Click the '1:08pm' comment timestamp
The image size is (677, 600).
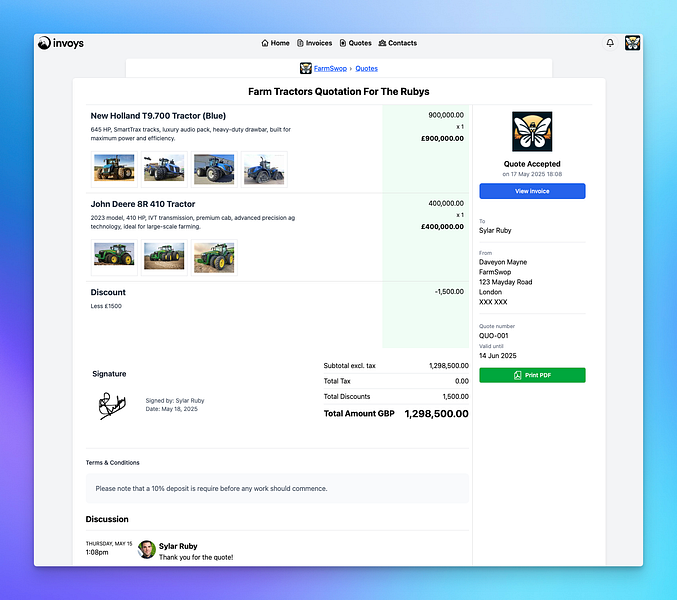pyautogui.click(x=97, y=553)
